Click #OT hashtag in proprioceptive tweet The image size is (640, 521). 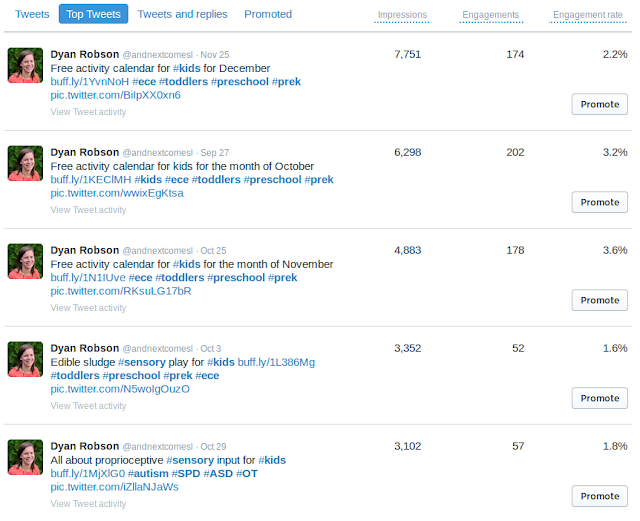click(247, 474)
